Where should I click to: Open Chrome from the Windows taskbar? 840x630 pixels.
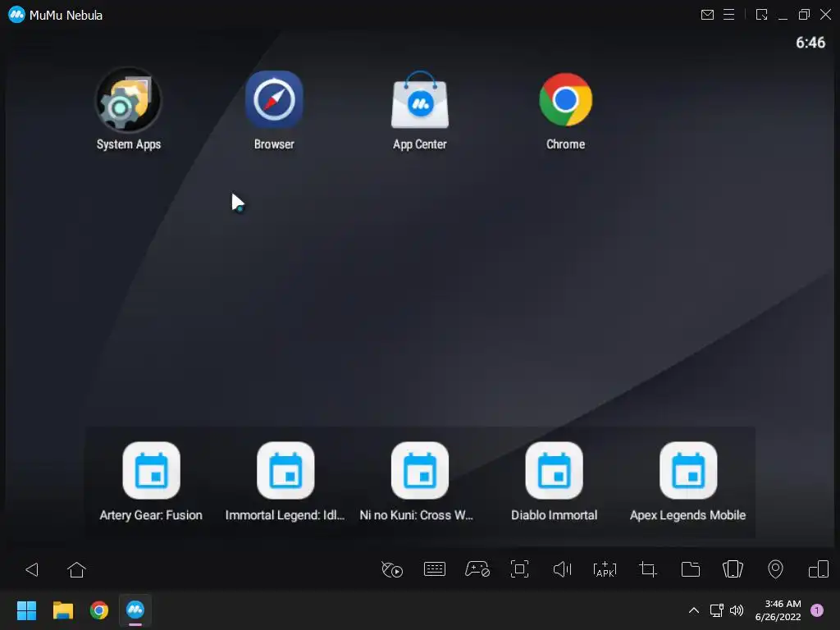[99, 610]
